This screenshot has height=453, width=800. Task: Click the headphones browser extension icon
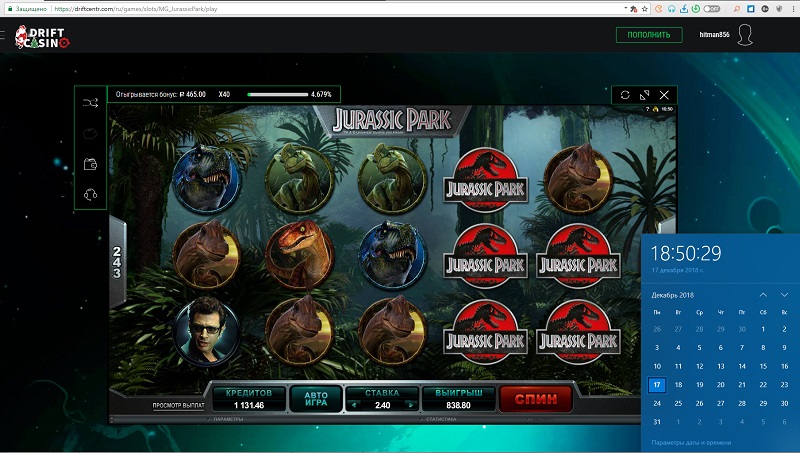coord(671,9)
